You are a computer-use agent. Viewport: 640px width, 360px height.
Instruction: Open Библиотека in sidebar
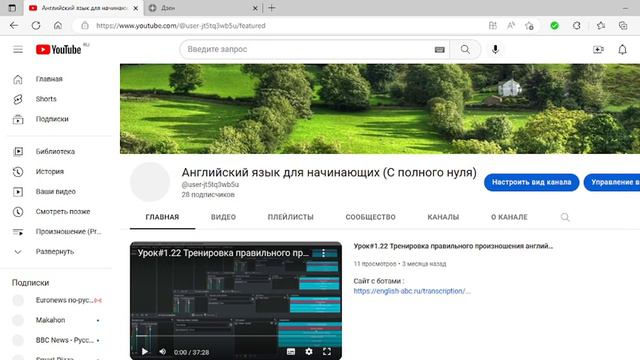pyautogui.click(x=55, y=151)
